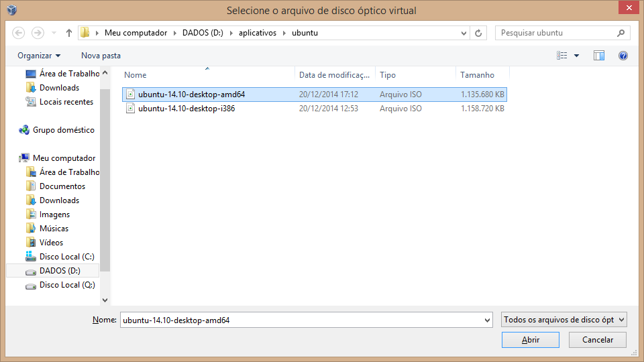Open the first Área de Trabalho under favorites

[x=69, y=74]
